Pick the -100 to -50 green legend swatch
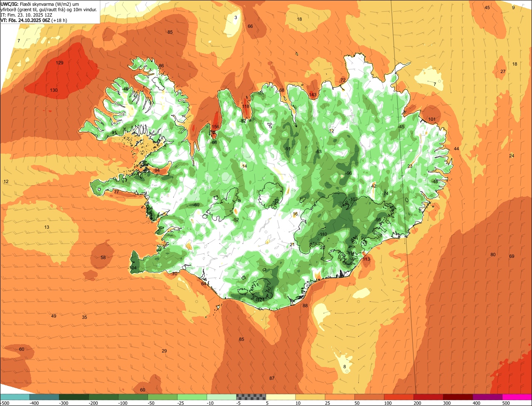532x406 pixels. pyautogui.click(x=133, y=397)
